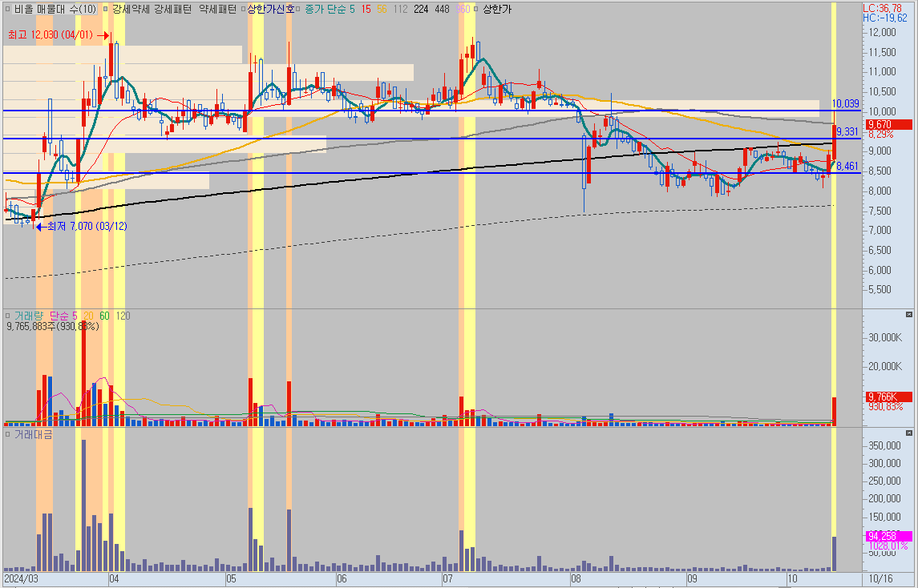Click the 상한가 label in top legend
Screen dimensions: 918x588
pos(496,10)
